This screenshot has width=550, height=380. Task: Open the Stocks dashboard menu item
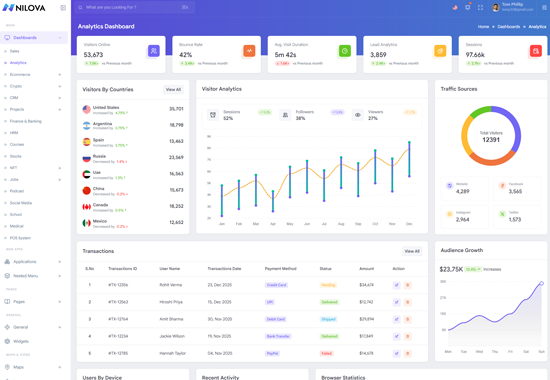pyautogui.click(x=15, y=156)
